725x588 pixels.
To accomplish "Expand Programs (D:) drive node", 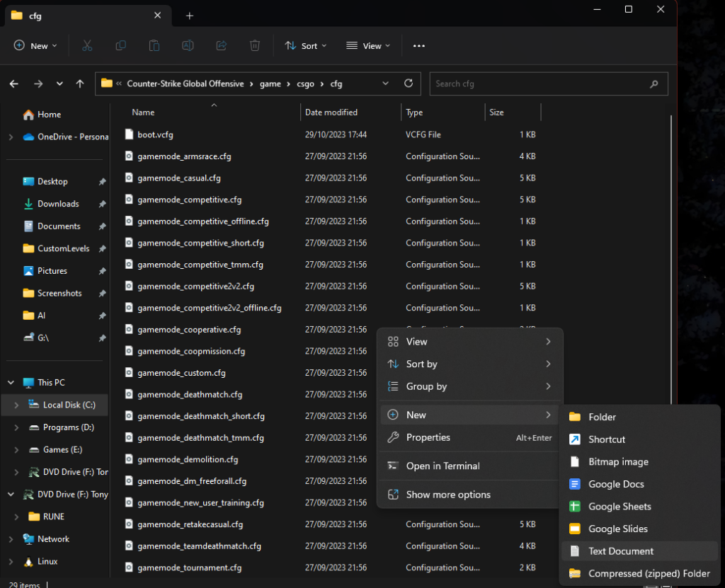I will (17, 427).
